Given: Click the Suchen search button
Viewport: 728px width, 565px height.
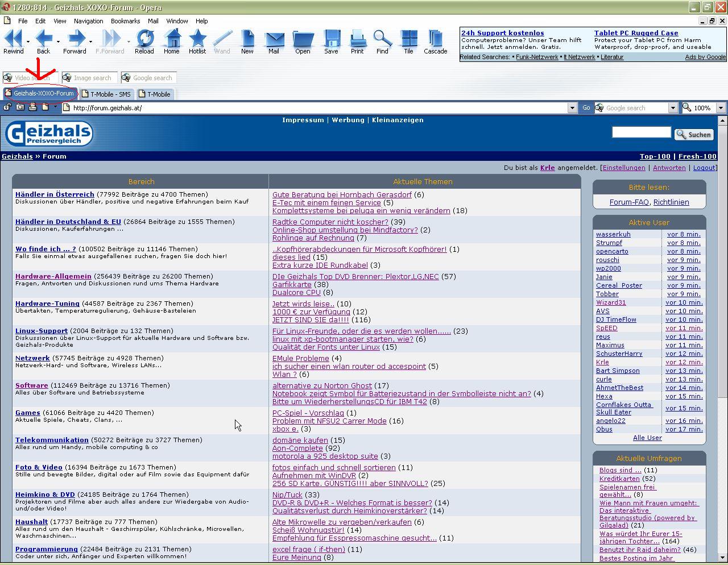Looking at the screenshot, I should pyautogui.click(x=694, y=134).
